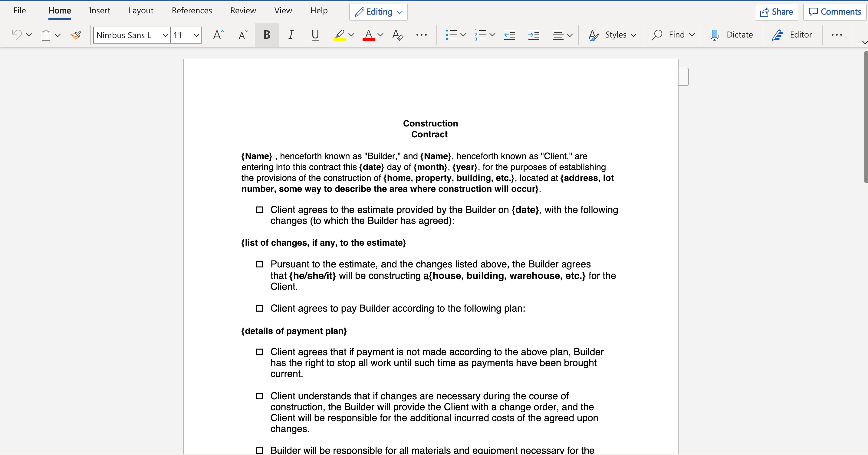The width and height of the screenshot is (868, 455).
Task: Open the Help tab
Action: point(319,11)
